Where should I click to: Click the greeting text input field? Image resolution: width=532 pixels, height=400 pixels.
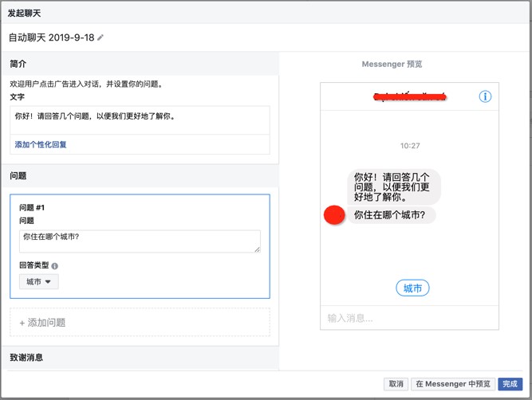(140, 120)
